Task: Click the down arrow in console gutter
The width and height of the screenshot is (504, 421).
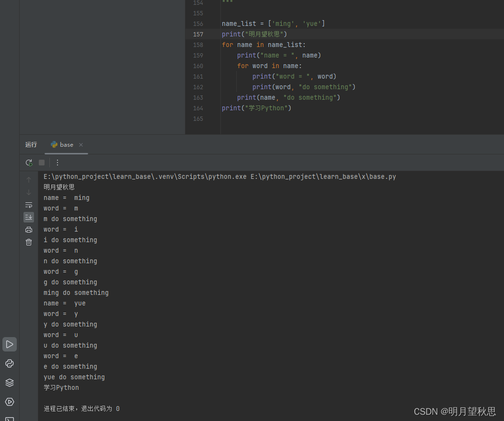Action: point(29,192)
